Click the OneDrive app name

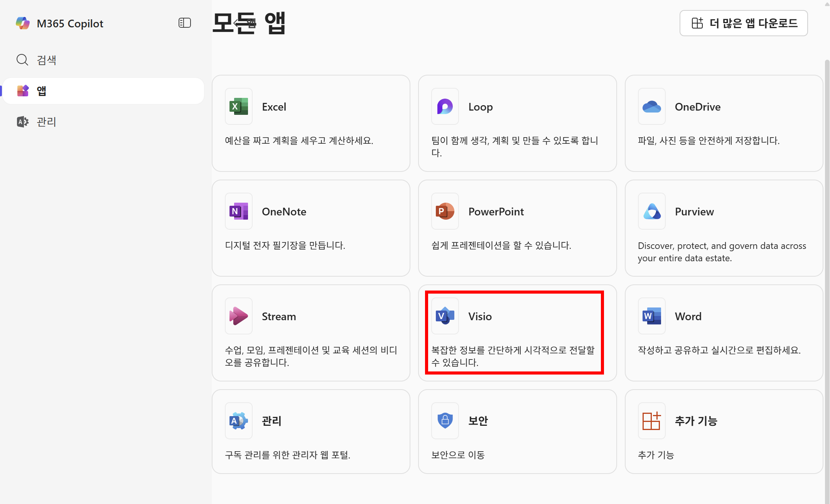(698, 107)
